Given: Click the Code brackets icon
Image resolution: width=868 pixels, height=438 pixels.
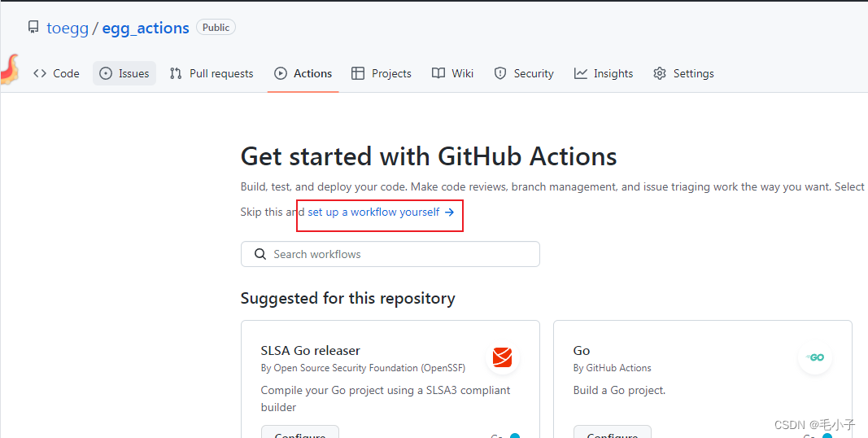Looking at the screenshot, I should [x=39, y=73].
